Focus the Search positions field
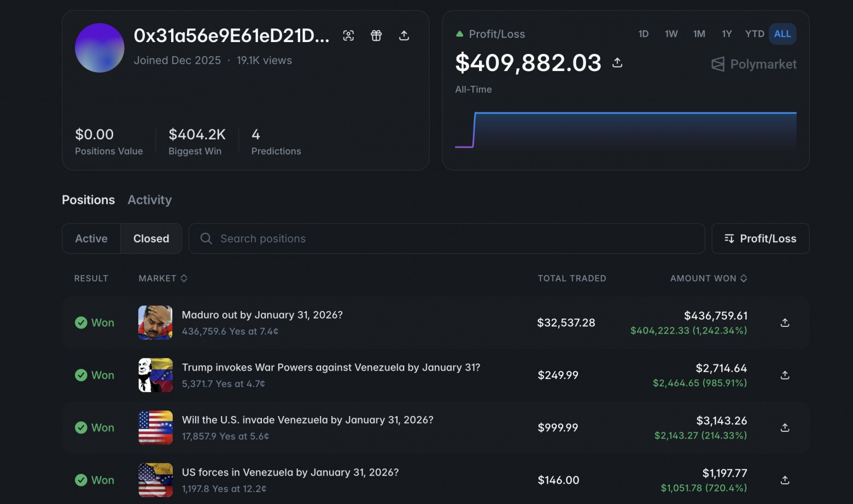The image size is (853, 504). [447, 238]
